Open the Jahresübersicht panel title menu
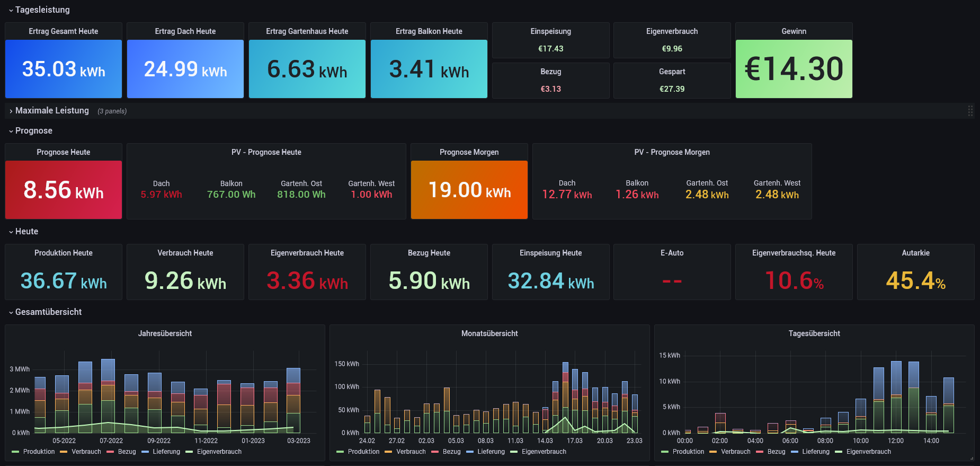 point(165,333)
